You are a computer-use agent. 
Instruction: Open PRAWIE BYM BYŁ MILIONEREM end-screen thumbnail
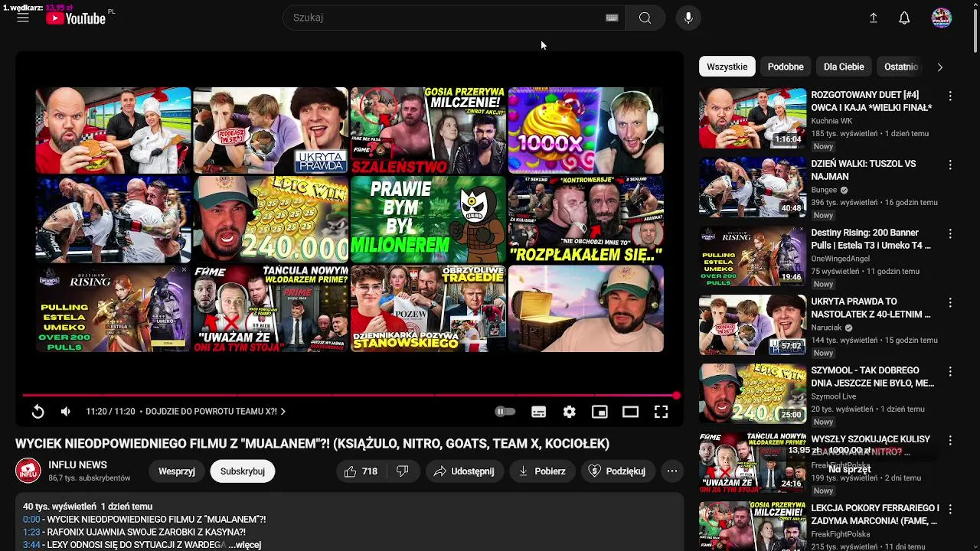(x=428, y=220)
